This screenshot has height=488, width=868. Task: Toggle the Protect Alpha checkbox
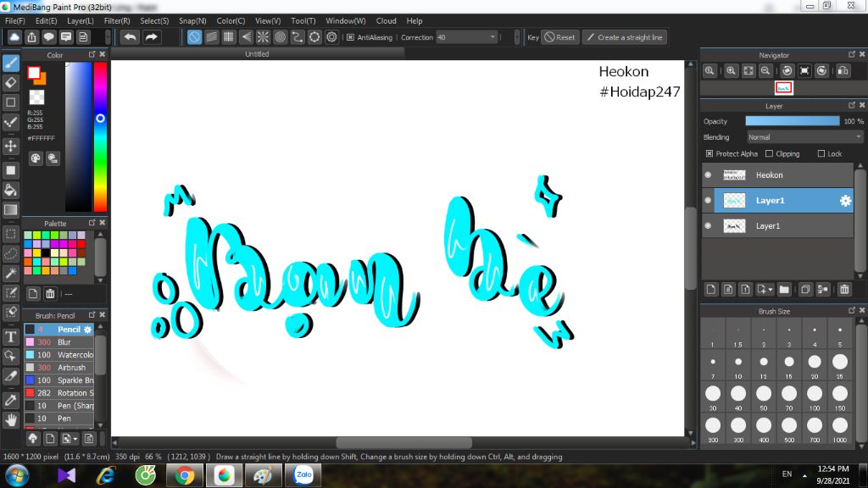point(709,154)
